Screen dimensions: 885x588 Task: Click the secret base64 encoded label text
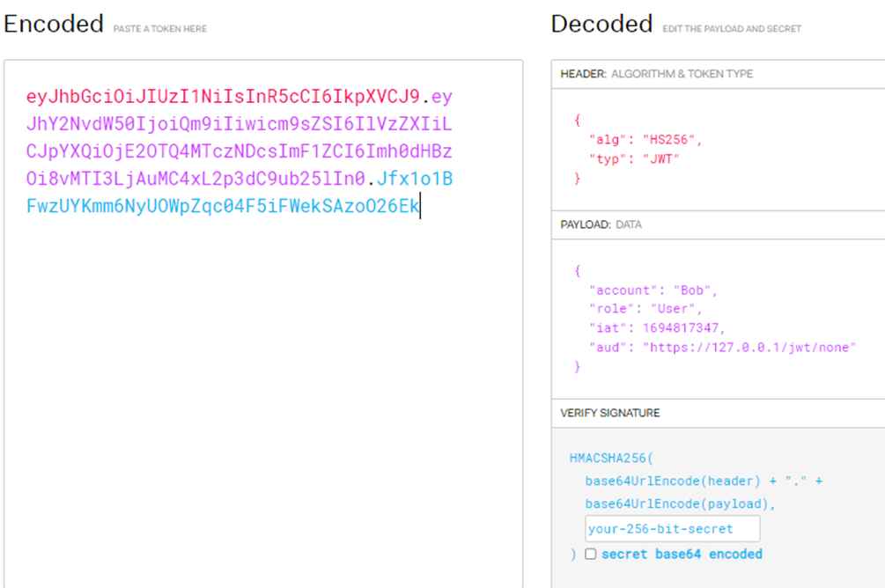pyautogui.click(x=682, y=555)
